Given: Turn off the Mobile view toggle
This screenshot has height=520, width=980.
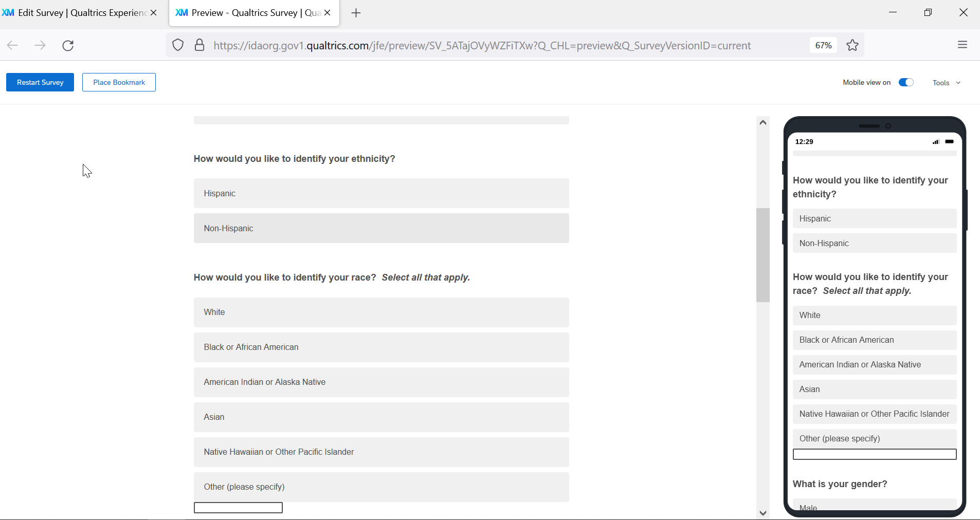Looking at the screenshot, I should click(906, 83).
